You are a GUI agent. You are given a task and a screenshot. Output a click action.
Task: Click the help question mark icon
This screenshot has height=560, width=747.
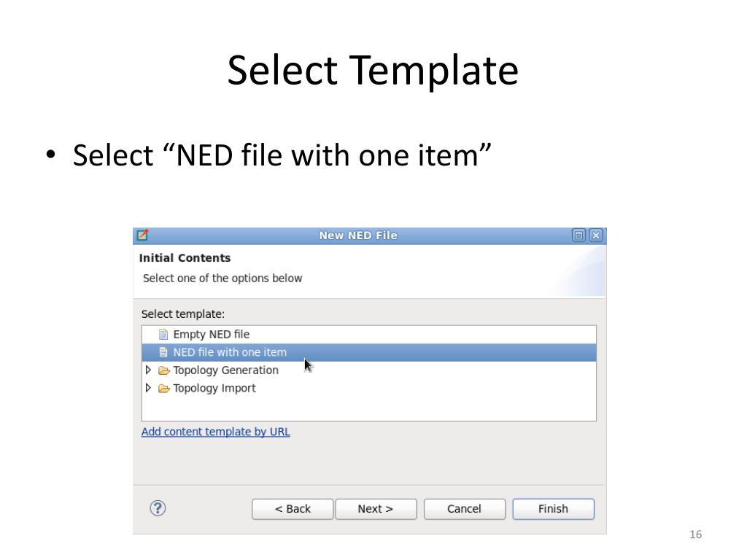pos(158,508)
